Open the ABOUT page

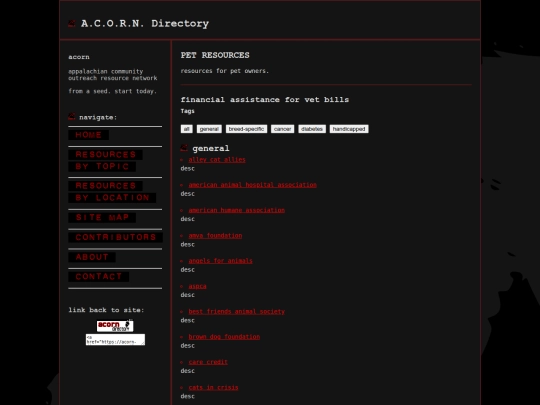tap(92, 257)
